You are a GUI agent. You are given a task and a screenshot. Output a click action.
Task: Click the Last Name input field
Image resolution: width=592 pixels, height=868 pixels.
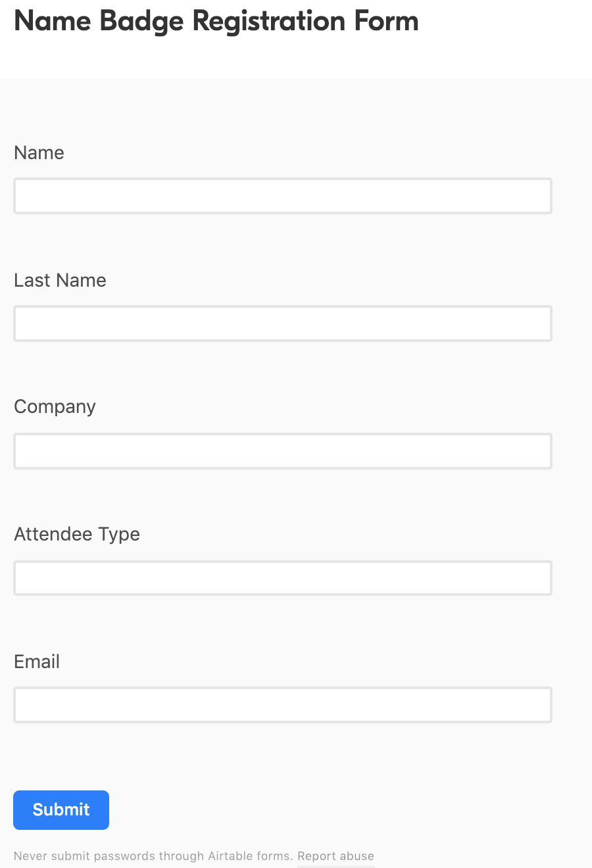[x=282, y=323]
